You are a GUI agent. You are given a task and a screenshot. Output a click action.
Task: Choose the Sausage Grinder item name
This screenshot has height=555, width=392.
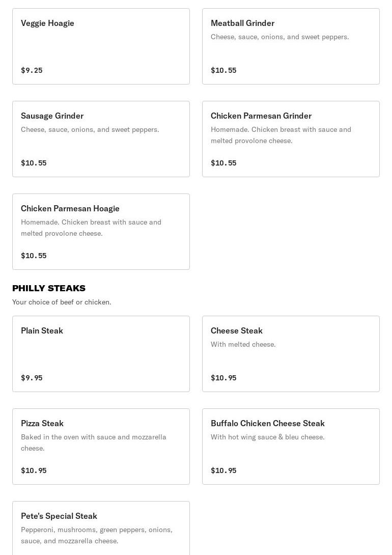pos(52,116)
